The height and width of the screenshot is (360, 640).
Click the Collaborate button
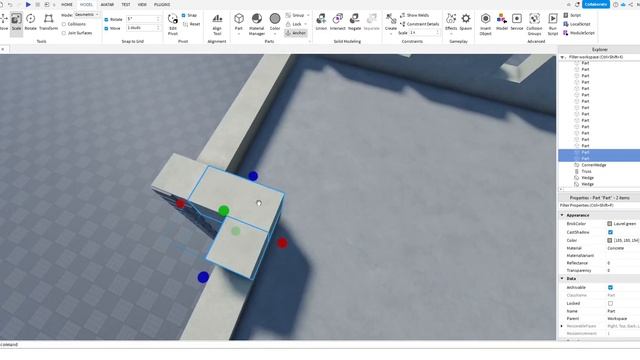[x=596, y=4]
